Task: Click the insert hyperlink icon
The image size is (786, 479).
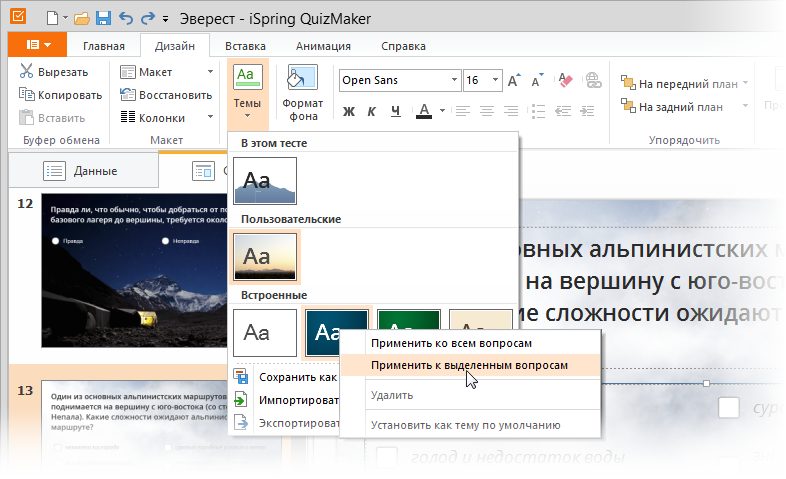Action: point(593,80)
